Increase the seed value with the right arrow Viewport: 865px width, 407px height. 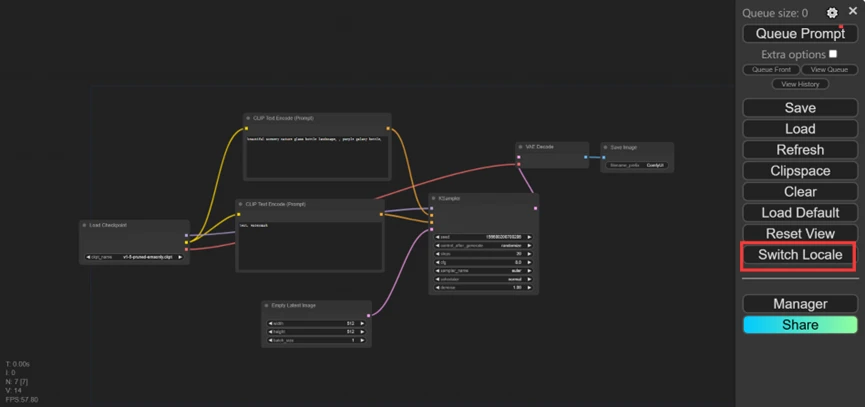530,237
